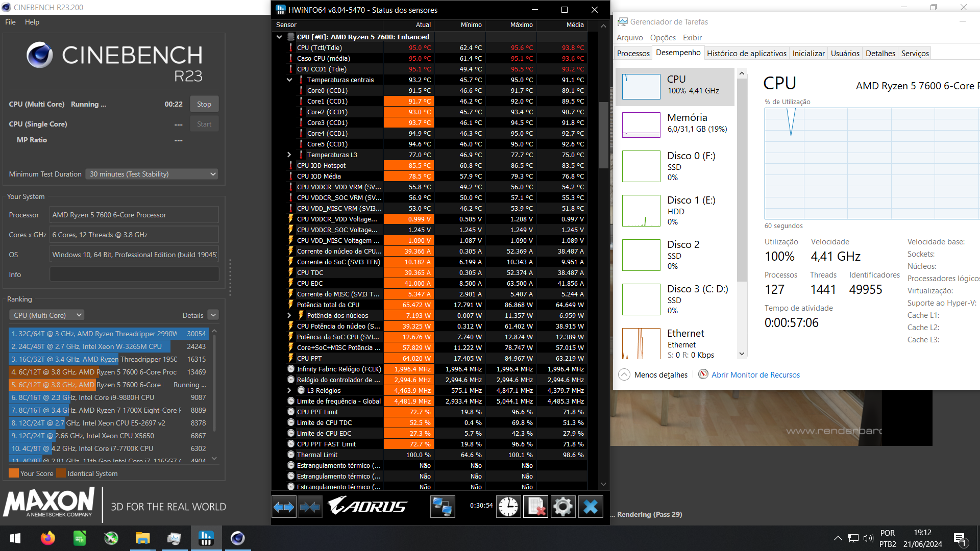Open File Explorer from taskbar
Screen dimensions: 980x551
pyautogui.click(x=142, y=538)
